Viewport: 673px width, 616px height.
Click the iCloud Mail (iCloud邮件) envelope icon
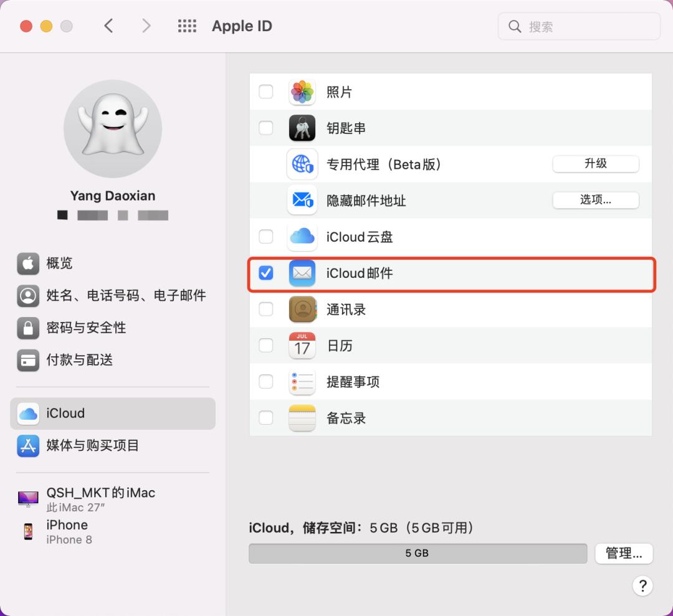(302, 273)
